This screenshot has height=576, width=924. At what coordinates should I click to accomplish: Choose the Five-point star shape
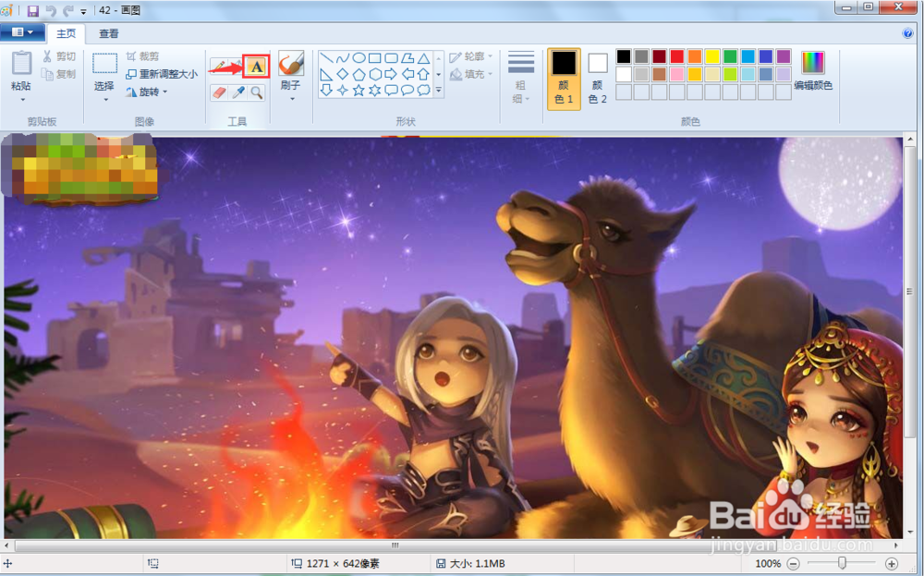[359, 91]
